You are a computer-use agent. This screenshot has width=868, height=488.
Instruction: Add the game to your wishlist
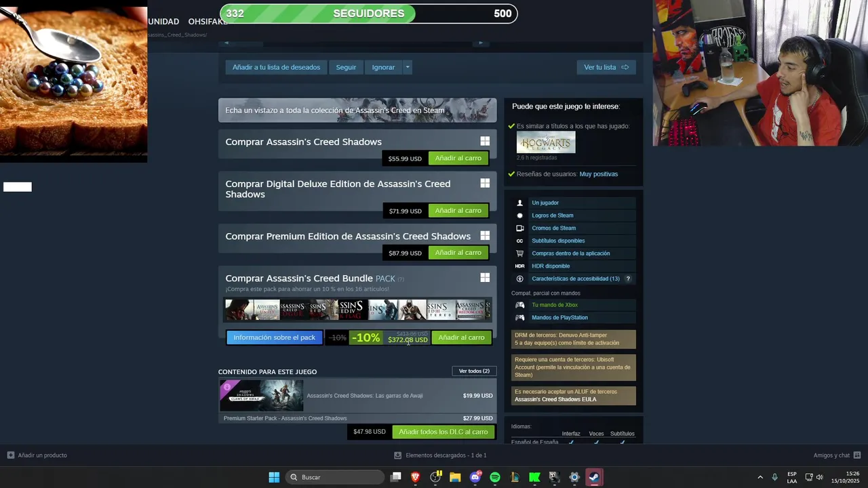(x=276, y=67)
